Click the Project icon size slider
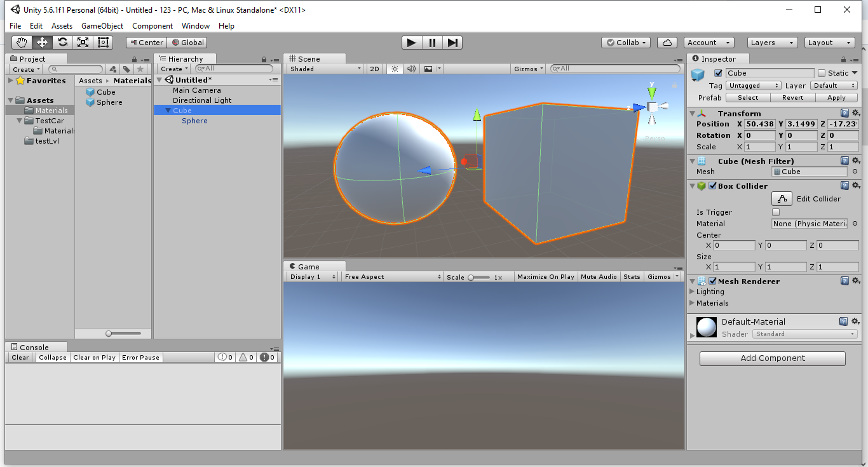Image resolution: width=868 pixels, height=467 pixels. point(124,334)
